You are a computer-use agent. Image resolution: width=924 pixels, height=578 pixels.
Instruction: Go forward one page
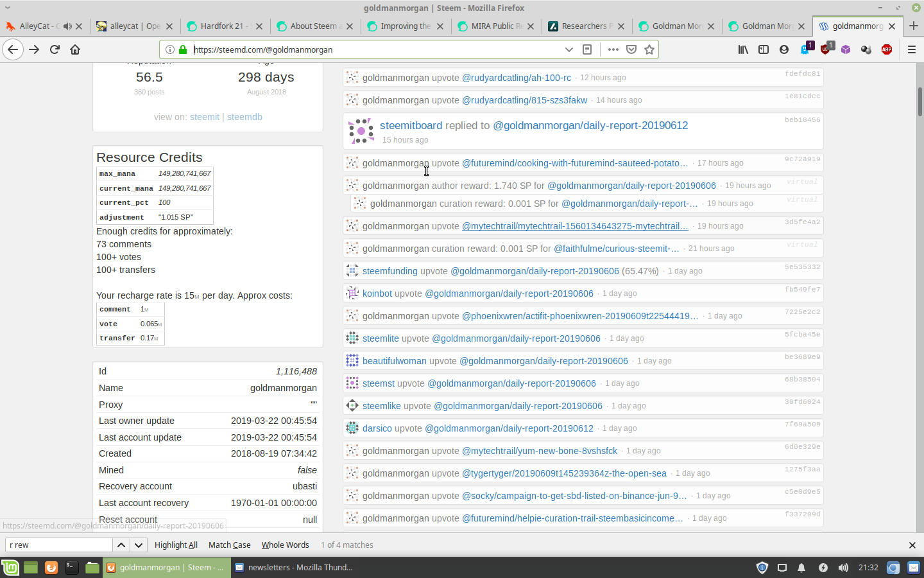coord(34,49)
